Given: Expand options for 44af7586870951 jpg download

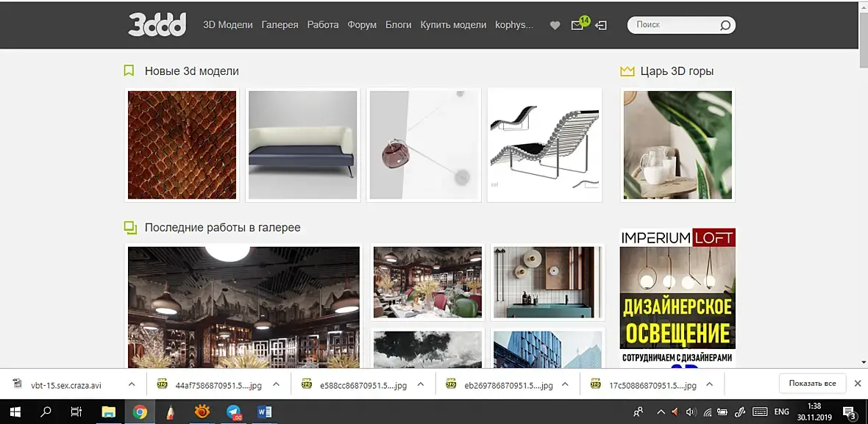Looking at the screenshot, I should pyautogui.click(x=277, y=384).
